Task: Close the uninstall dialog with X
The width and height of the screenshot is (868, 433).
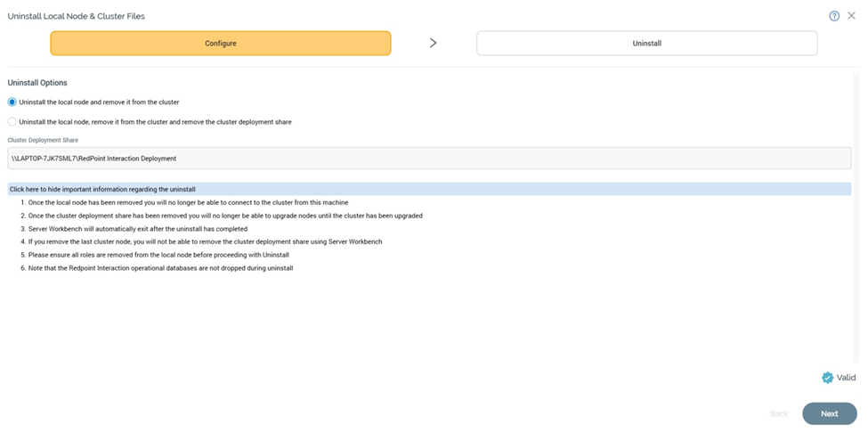Action: coord(851,16)
